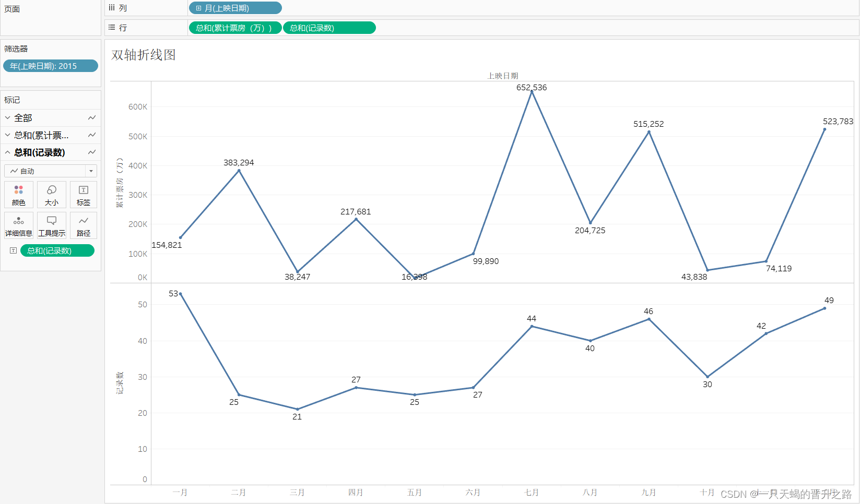
Task: Open the 详细信息 (Detail) mark card
Action: (x=19, y=225)
